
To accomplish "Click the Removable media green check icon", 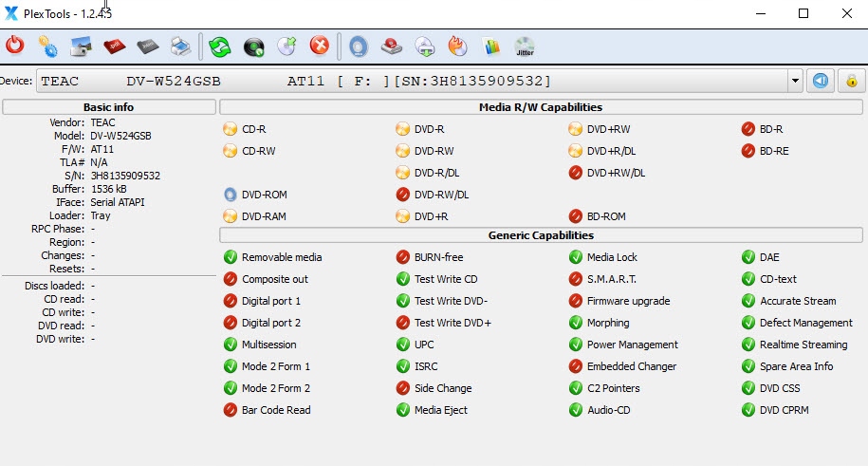I will click(230, 257).
